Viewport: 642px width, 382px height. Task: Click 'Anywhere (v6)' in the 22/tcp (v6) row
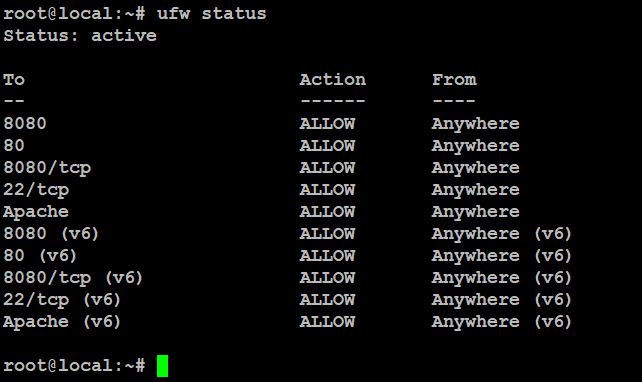pos(501,300)
